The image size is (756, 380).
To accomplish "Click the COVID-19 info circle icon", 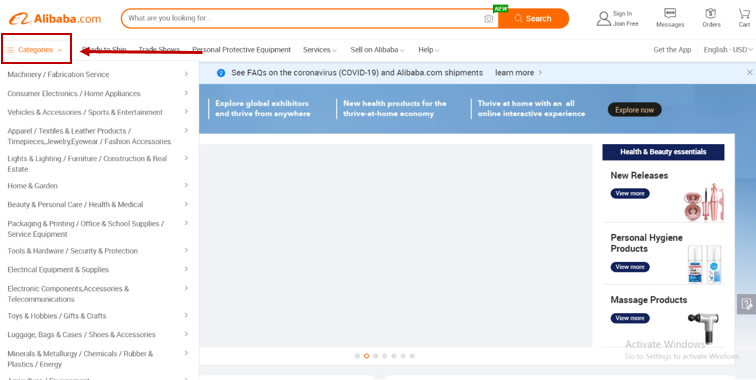I will [221, 73].
